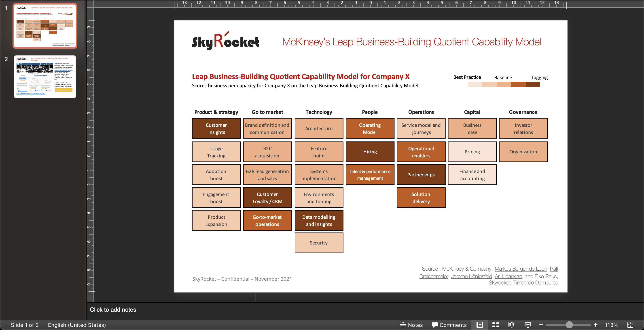Image resolution: width=644 pixels, height=330 pixels.
Task: Switch to Normal view
Action: pos(479,325)
